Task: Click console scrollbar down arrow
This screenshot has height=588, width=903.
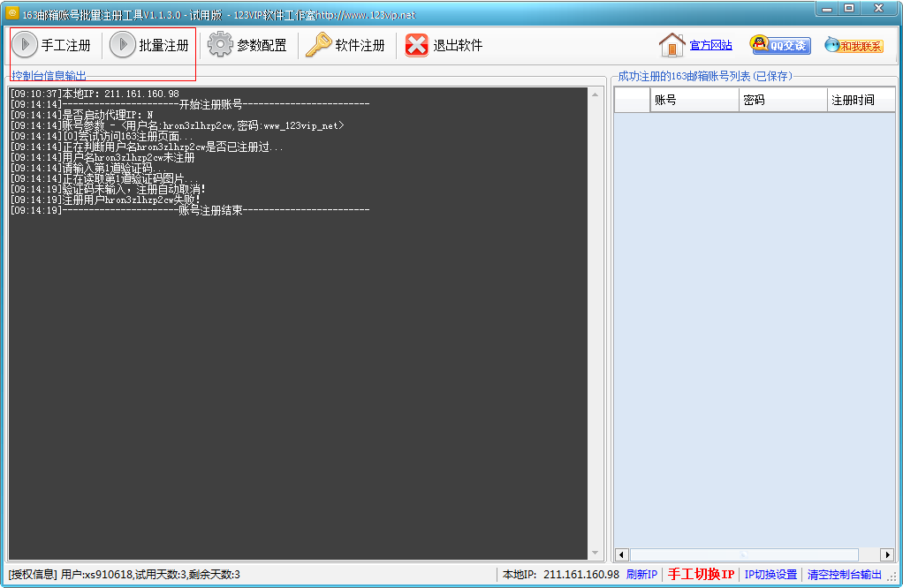Action: point(595,553)
